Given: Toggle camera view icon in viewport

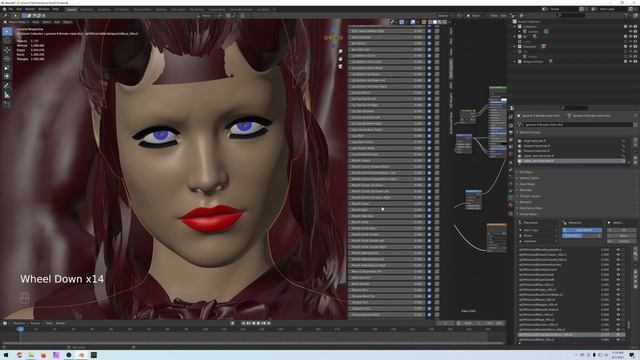Looking at the screenshot, I should click(x=340, y=66).
